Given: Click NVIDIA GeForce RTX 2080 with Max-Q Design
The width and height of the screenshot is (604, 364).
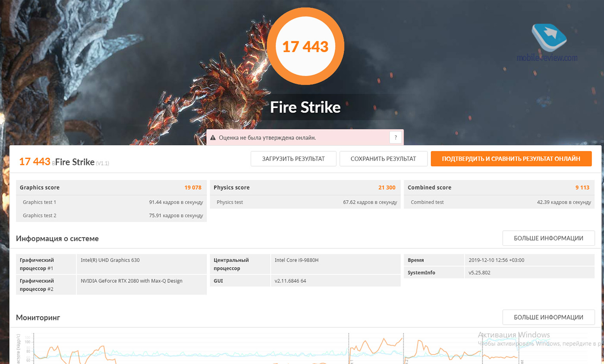Looking at the screenshot, I should coord(132,281).
